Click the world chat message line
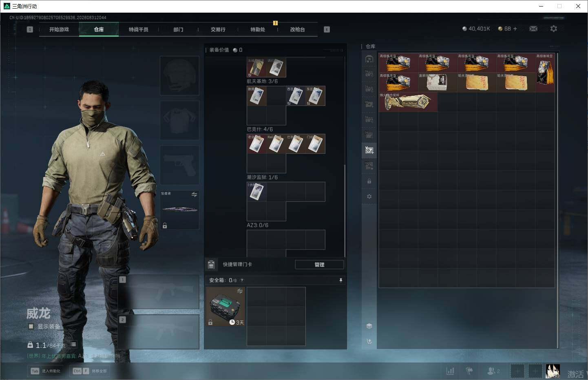 (73, 356)
